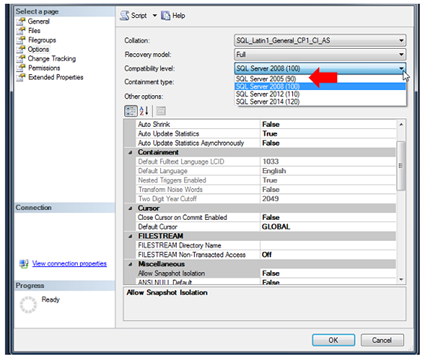Select FILESTREAM Non-Transacted Access row
This screenshot has width=429, height=363.
[x=266, y=255]
